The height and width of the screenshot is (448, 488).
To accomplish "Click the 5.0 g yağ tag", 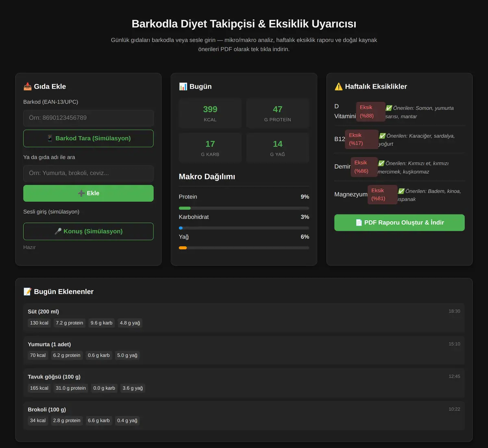I will [127, 355].
